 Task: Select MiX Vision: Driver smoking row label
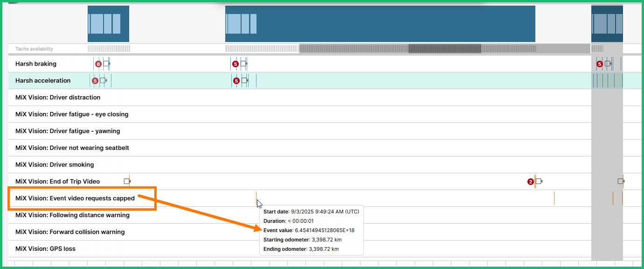(55, 164)
